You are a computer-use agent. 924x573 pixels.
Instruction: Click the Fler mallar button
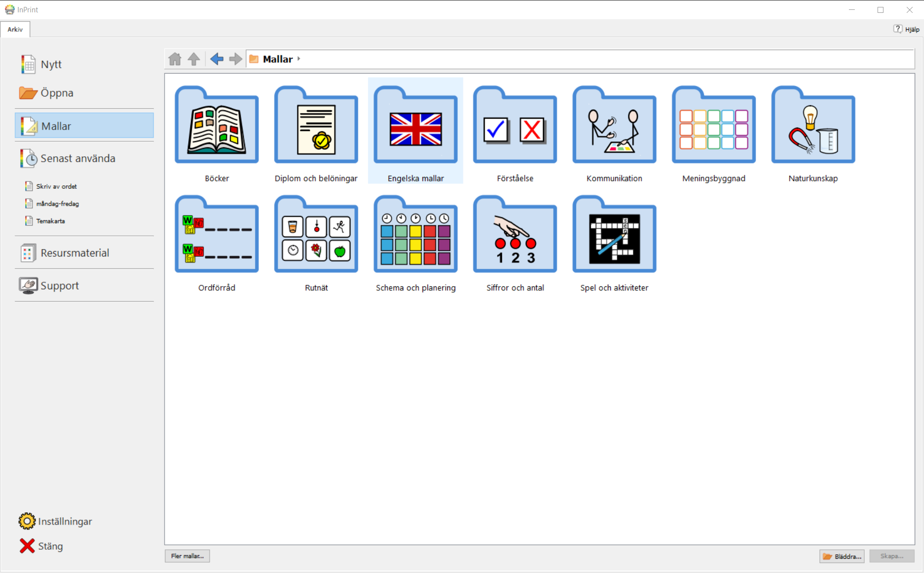point(187,556)
